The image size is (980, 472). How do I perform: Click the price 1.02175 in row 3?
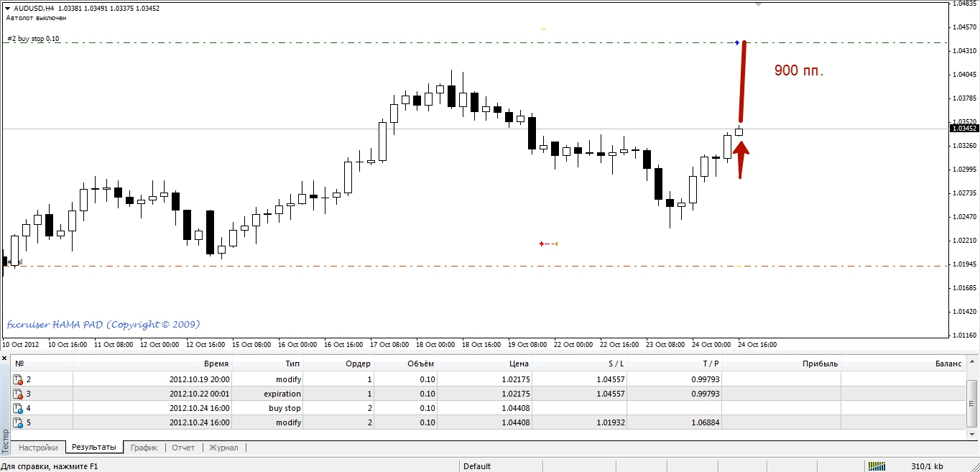[x=516, y=394]
